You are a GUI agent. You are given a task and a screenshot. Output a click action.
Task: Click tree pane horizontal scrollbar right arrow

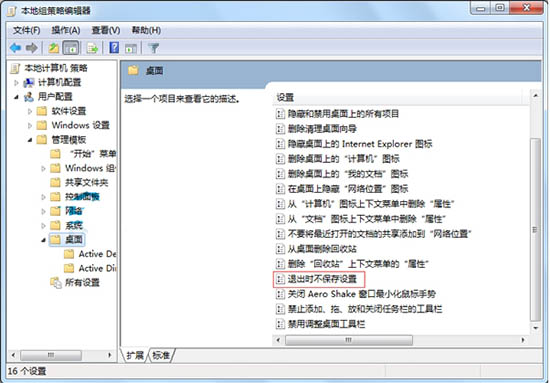click(109, 355)
